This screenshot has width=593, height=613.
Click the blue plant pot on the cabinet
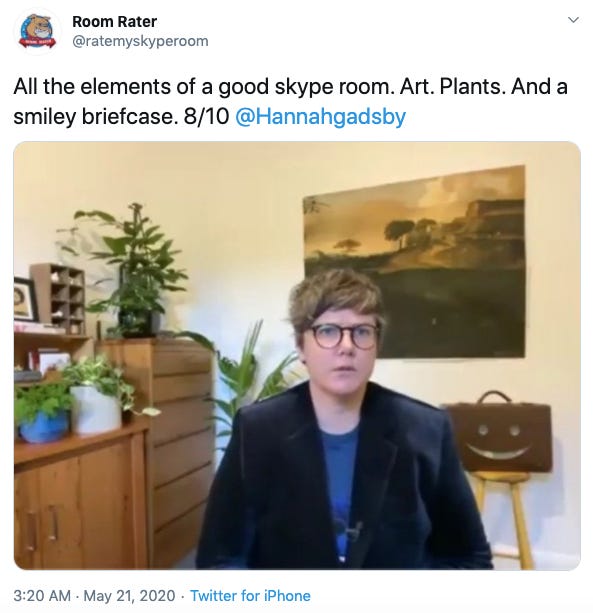(x=43, y=427)
